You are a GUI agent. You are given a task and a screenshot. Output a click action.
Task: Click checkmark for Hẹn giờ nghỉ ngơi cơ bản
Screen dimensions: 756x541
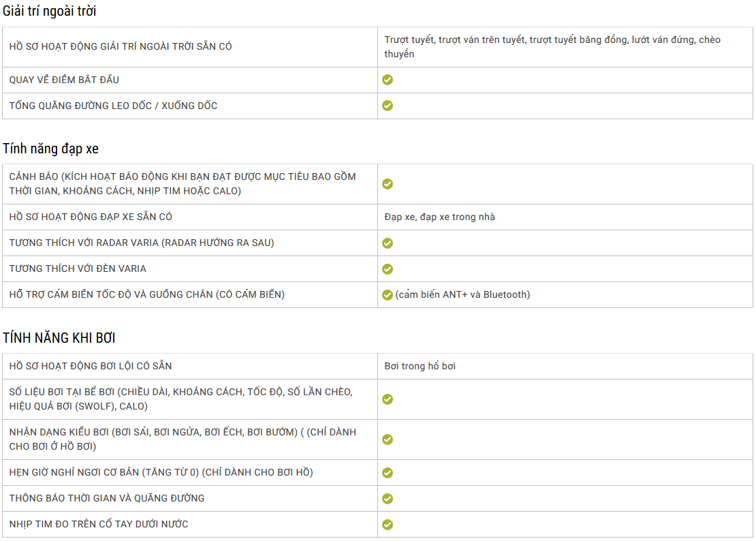click(387, 473)
